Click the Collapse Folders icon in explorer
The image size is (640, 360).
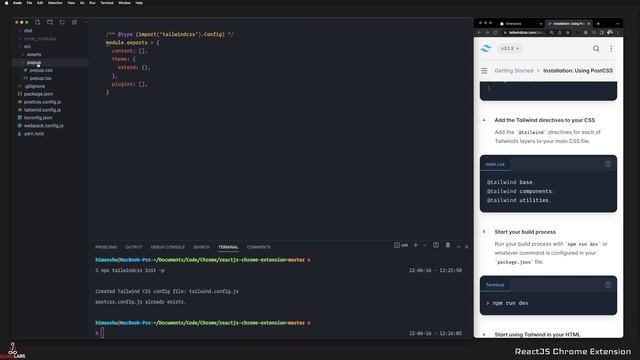click(74, 22)
